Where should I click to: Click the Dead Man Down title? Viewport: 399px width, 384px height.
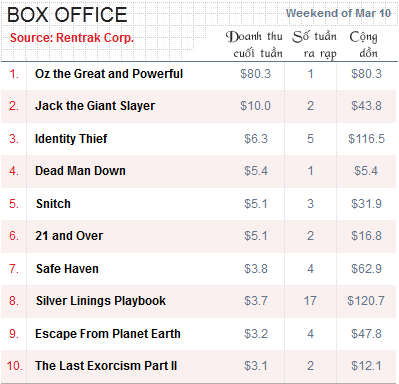80,171
